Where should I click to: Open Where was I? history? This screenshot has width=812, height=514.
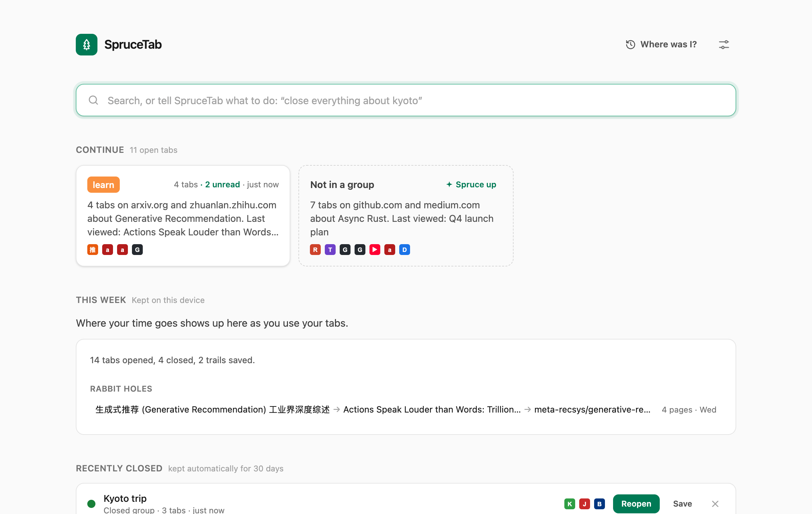661,45
